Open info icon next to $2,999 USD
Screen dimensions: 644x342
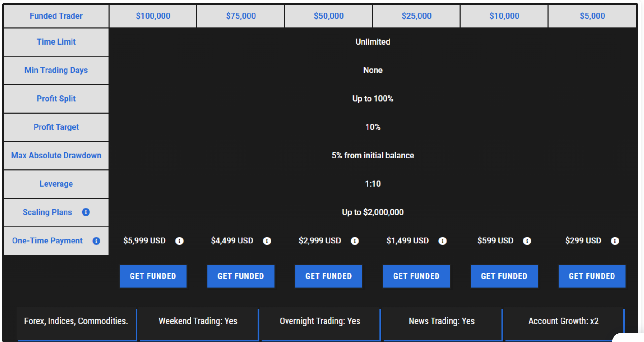click(355, 241)
